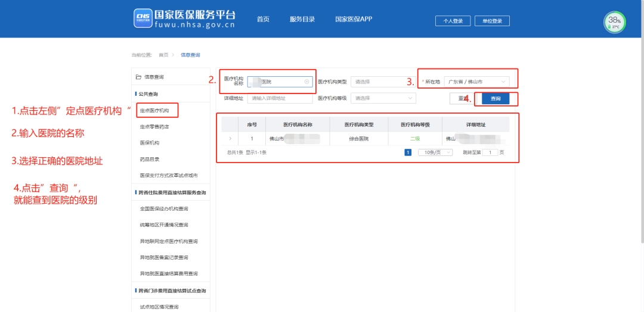The width and height of the screenshot is (644, 312).
Task: Click the page vertical scrollbar
Action: pos(642,121)
